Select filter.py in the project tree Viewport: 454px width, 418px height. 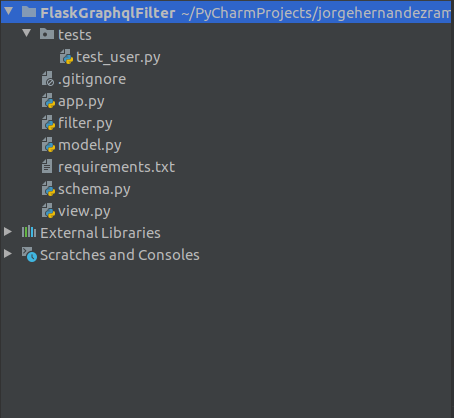[x=85, y=123]
